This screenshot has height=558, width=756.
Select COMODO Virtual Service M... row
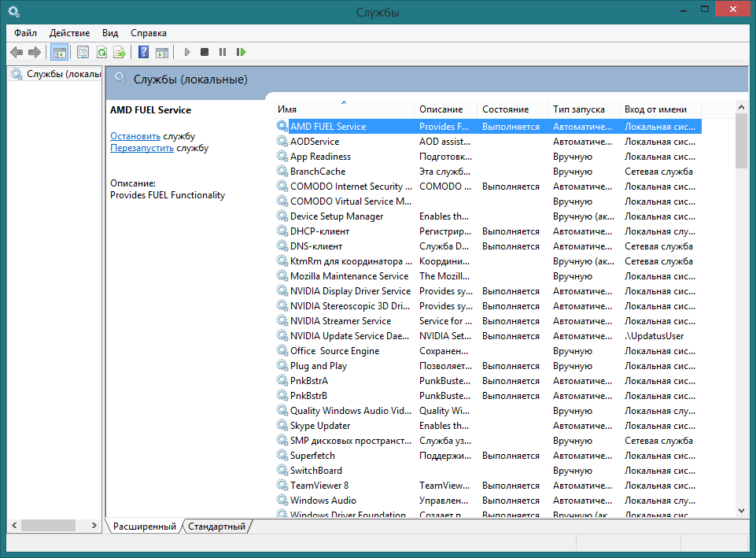(x=488, y=201)
